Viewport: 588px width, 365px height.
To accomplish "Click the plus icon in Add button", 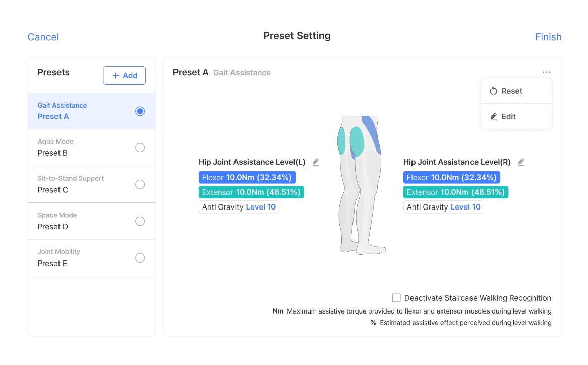I will [116, 76].
